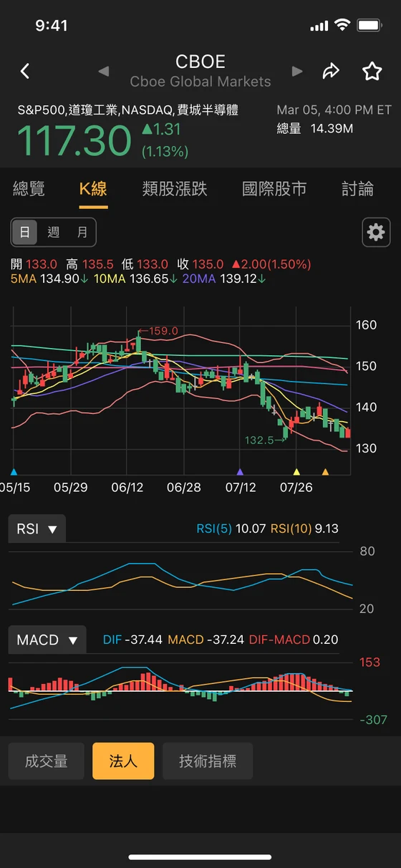401x868 pixels.
Task: Open the 討論 discussion tab
Action: point(357,188)
